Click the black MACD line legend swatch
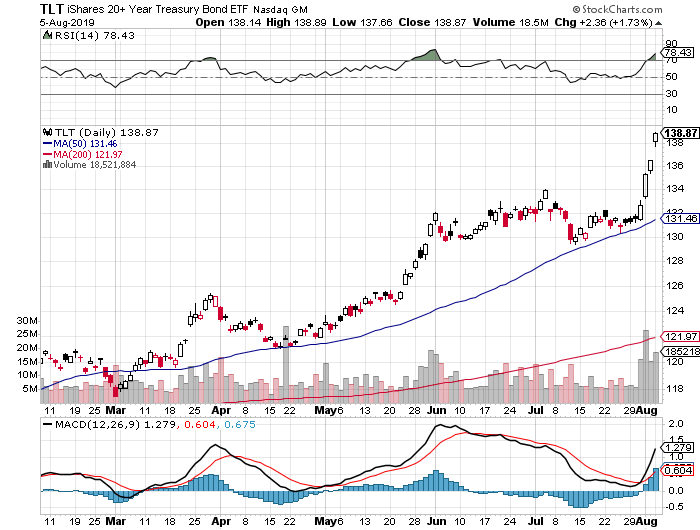 [47, 424]
